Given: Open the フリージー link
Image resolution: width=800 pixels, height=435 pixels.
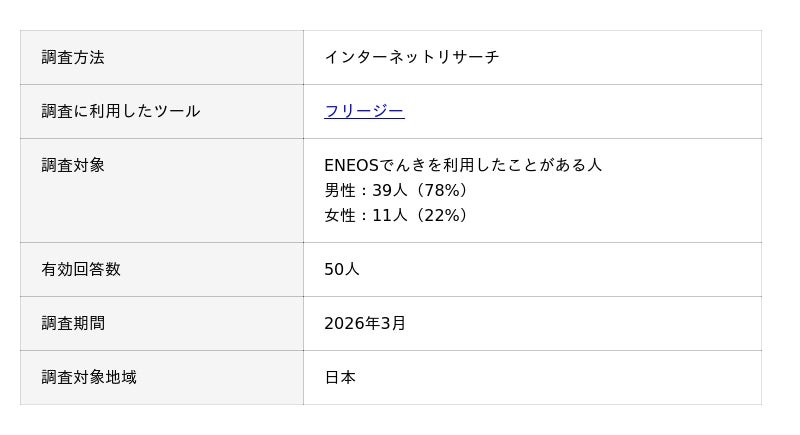Looking at the screenshot, I should [x=364, y=111].
